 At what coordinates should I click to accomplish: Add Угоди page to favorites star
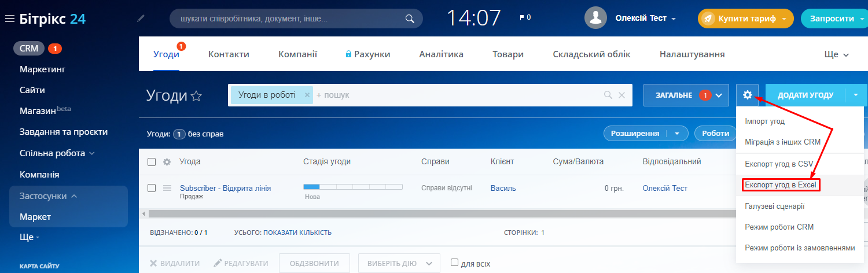tap(197, 96)
